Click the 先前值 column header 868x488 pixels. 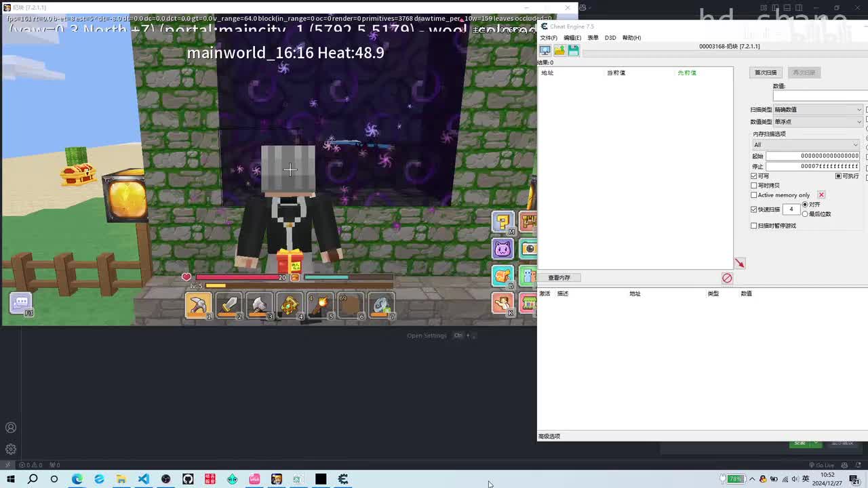pos(687,73)
